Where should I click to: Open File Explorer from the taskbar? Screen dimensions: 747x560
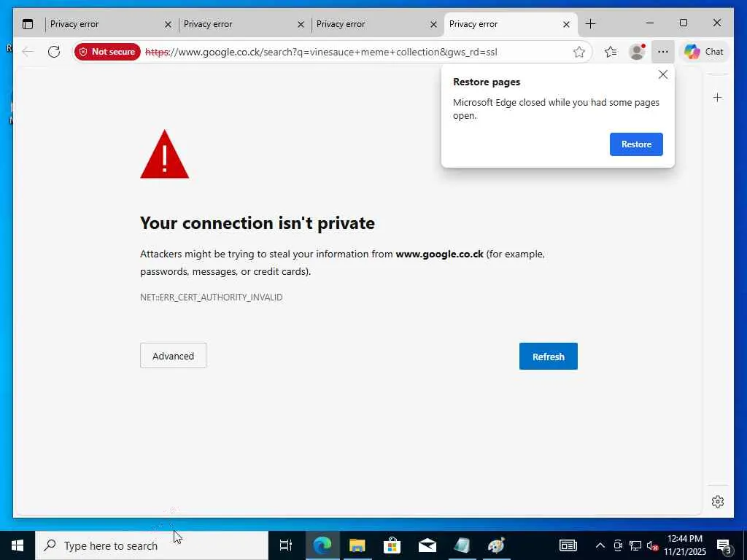357,545
